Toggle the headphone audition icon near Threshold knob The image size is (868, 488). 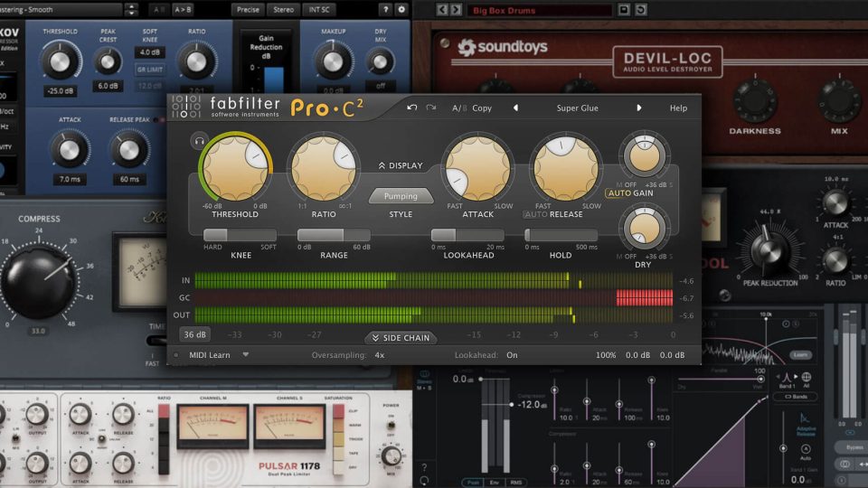[199, 141]
